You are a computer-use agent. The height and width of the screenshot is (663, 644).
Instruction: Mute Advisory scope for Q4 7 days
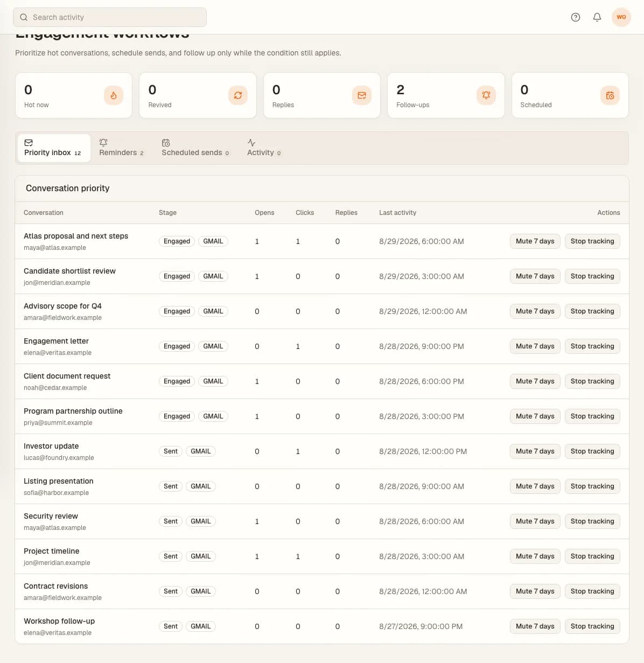(535, 311)
